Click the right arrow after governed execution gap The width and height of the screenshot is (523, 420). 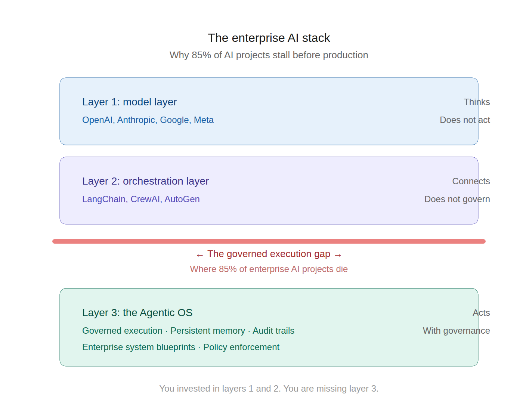(338, 254)
